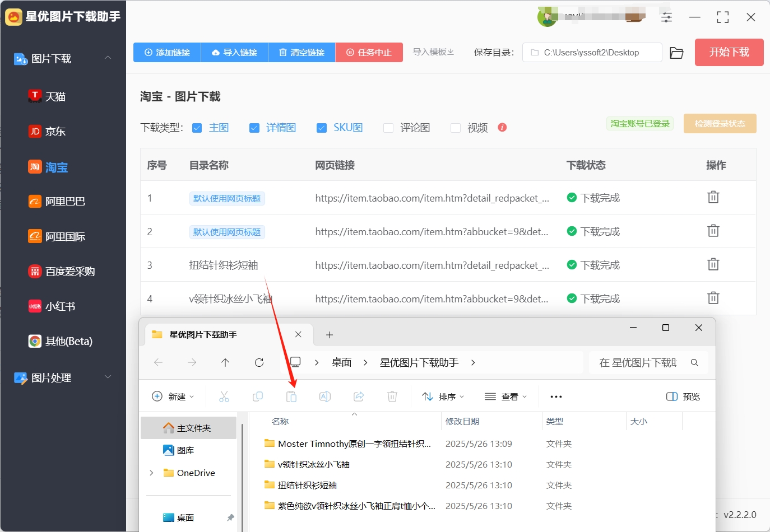
Task: Open the settings sliders icon
Action: coord(666,17)
